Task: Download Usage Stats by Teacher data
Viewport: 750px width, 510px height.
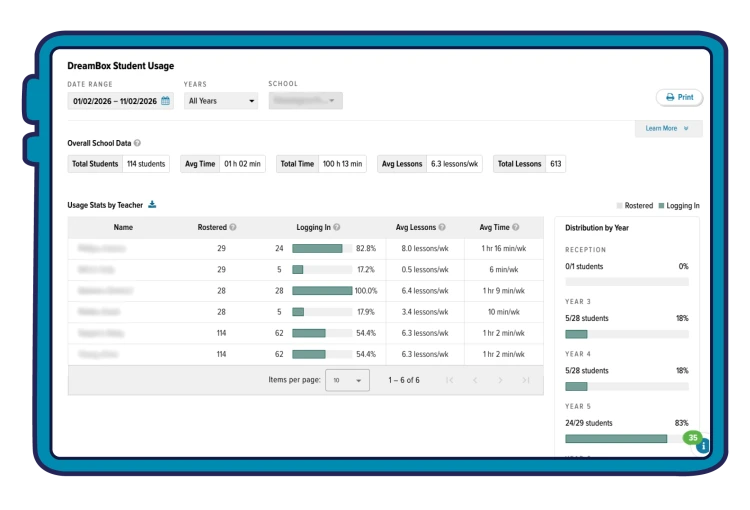Action: (152, 205)
